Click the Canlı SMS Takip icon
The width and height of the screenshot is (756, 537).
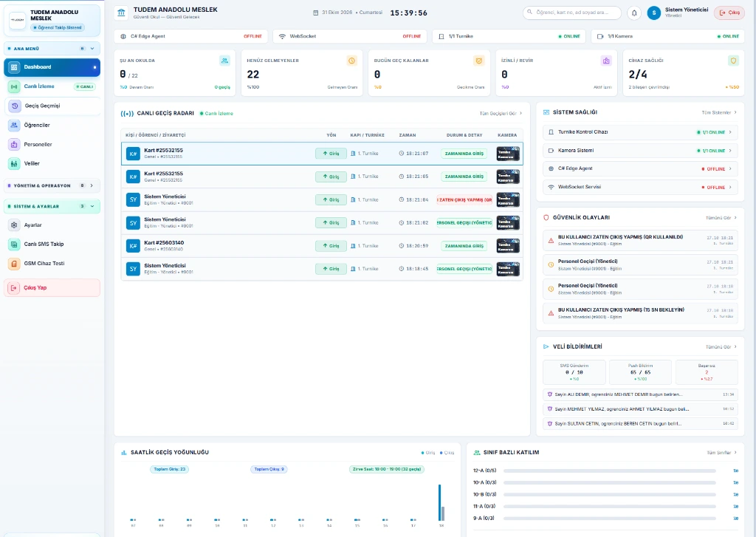tap(14, 244)
